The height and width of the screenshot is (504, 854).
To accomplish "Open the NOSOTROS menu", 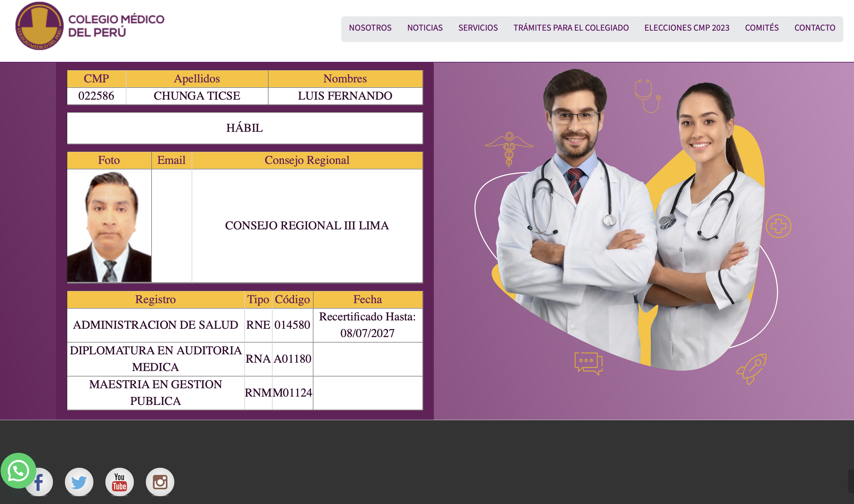I will pyautogui.click(x=370, y=28).
